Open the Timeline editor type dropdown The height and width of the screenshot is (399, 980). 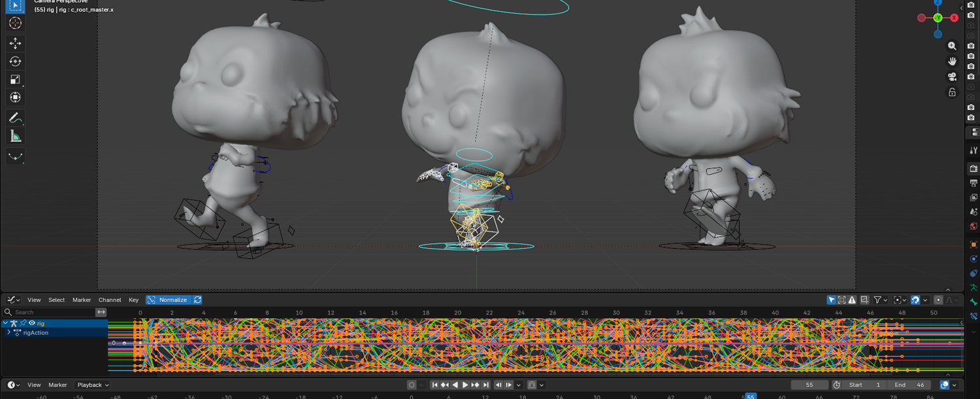coord(12,385)
